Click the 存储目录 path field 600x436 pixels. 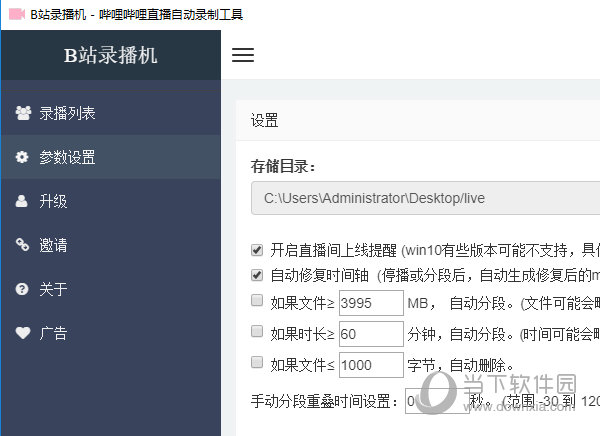coord(426,198)
